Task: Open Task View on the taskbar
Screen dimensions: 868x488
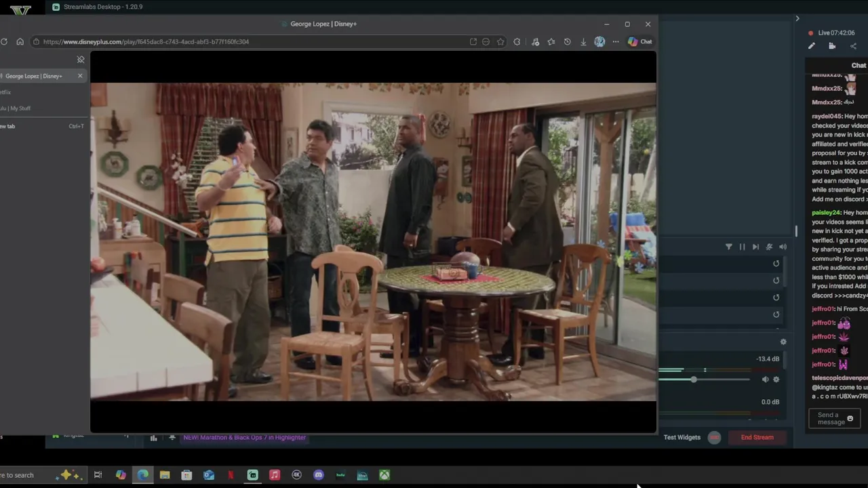Action: 98,475
